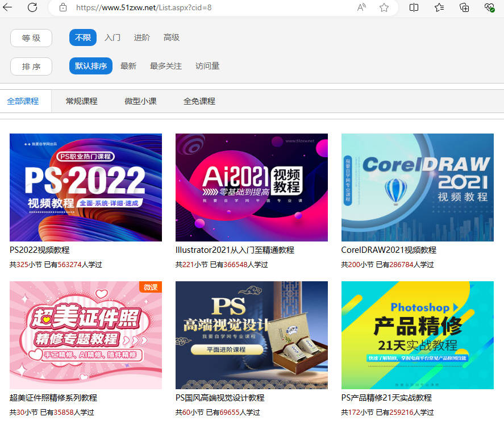This screenshot has width=504, height=429.
Task: Open browser essentials heart icon
Action: (x=489, y=7)
